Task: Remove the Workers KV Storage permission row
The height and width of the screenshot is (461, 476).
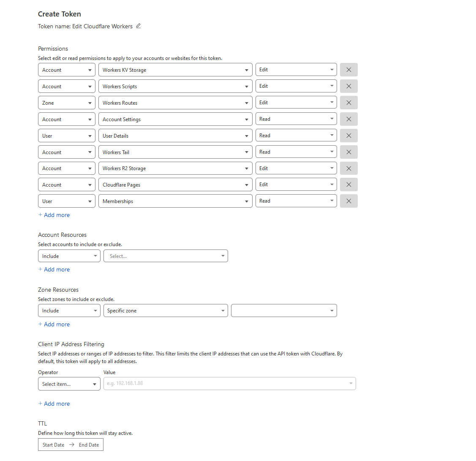Action: pyautogui.click(x=349, y=70)
